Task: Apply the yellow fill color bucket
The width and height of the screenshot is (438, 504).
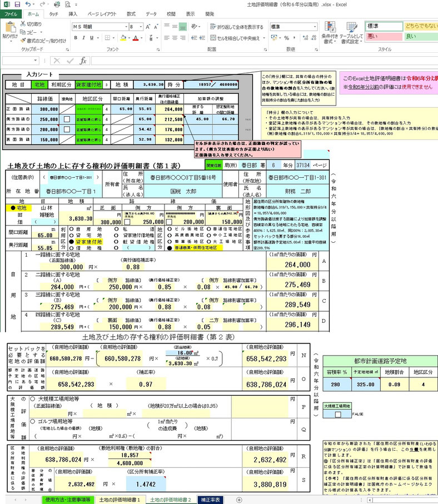Action: click(x=123, y=38)
